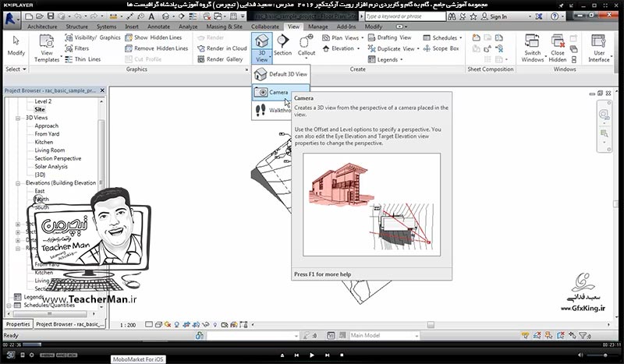The image size is (624, 364).
Task: Click the Section tool
Action: (x=282, y=45)
